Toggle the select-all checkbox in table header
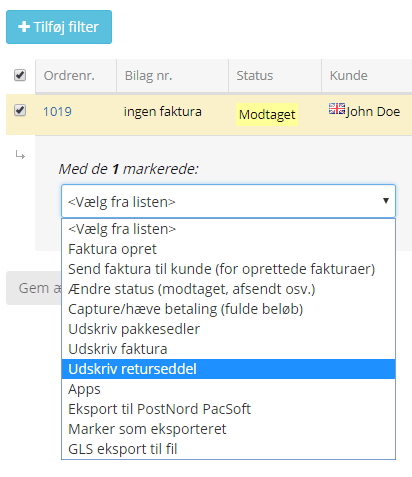412x477 pixels. pos(20,75)
